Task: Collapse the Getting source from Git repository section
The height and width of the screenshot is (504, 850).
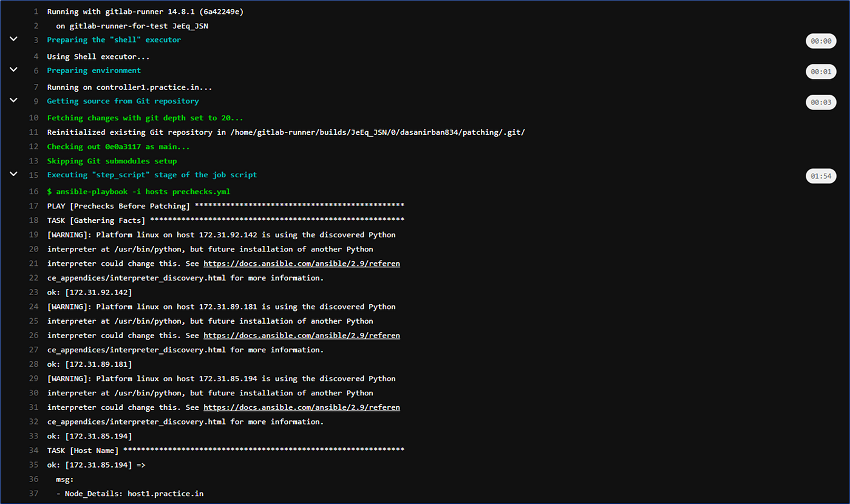Action: (x=13, y=100)
